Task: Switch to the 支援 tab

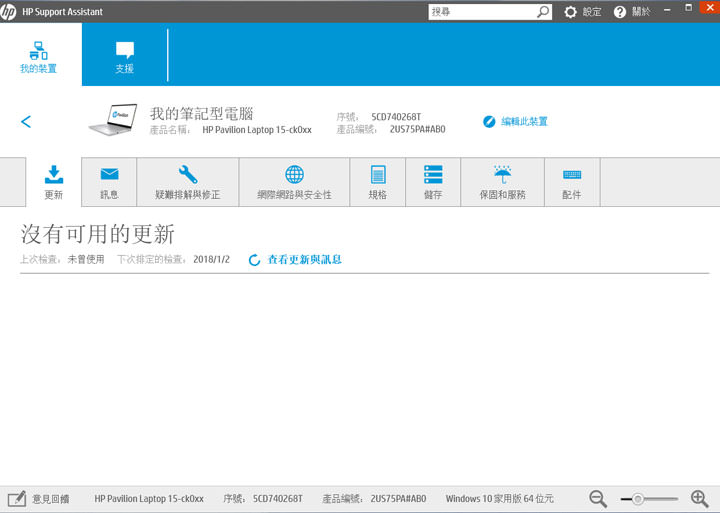Action: (x=124, y=57)
